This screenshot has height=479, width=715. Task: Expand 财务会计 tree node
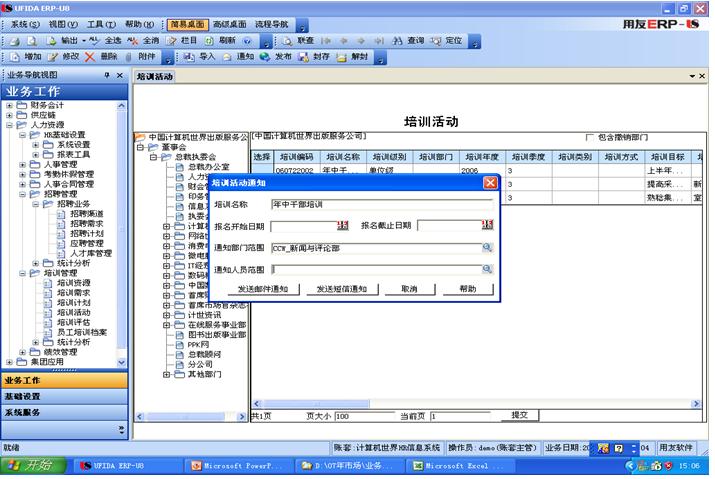pyautogui.click(x=9, y=105)
